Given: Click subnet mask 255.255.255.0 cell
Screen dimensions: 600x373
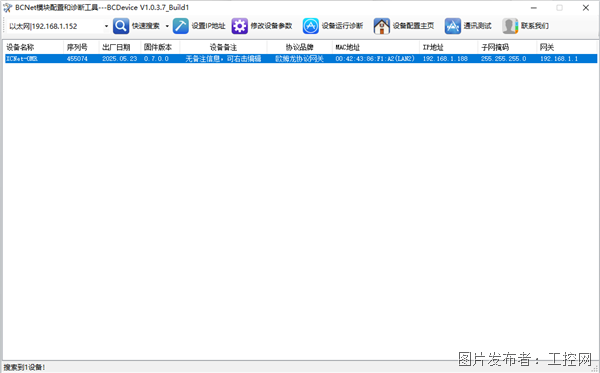Looking at the screenshot, I should pos(504,59).
